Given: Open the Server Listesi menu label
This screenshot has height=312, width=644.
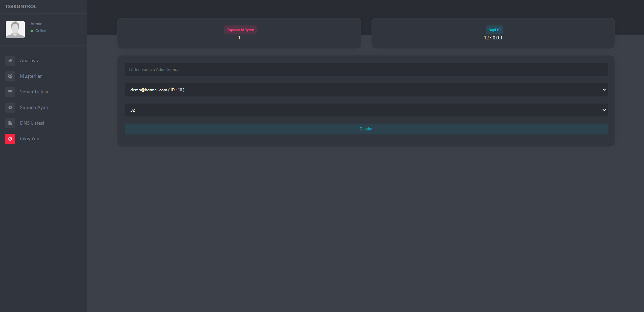Looking at the screenshot, I should pos(34,92).
